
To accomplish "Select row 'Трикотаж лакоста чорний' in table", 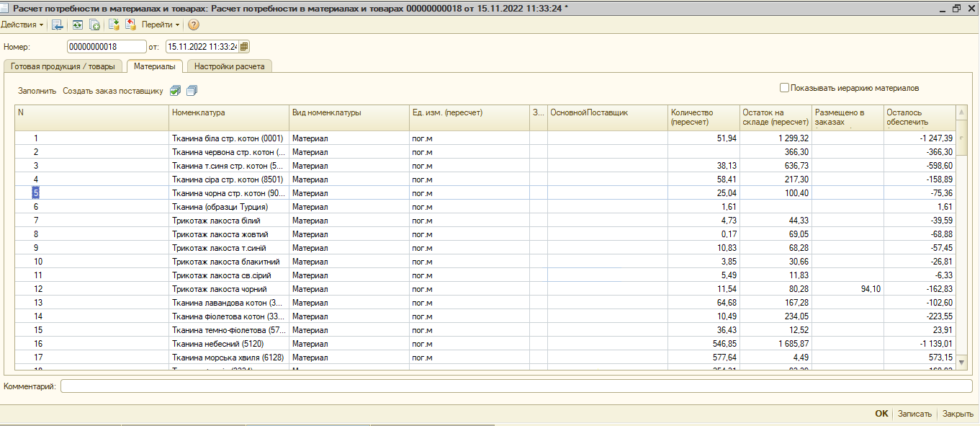I will tap(219, 289).
